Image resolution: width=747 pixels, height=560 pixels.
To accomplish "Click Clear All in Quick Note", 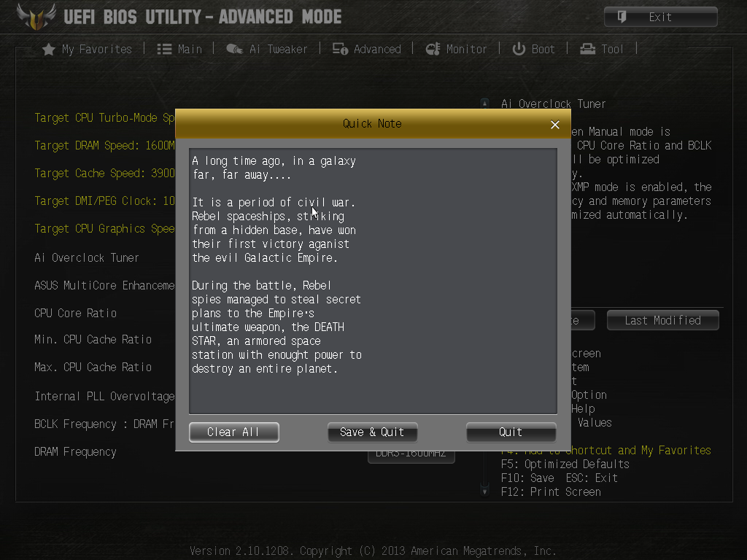I will 234,432.
